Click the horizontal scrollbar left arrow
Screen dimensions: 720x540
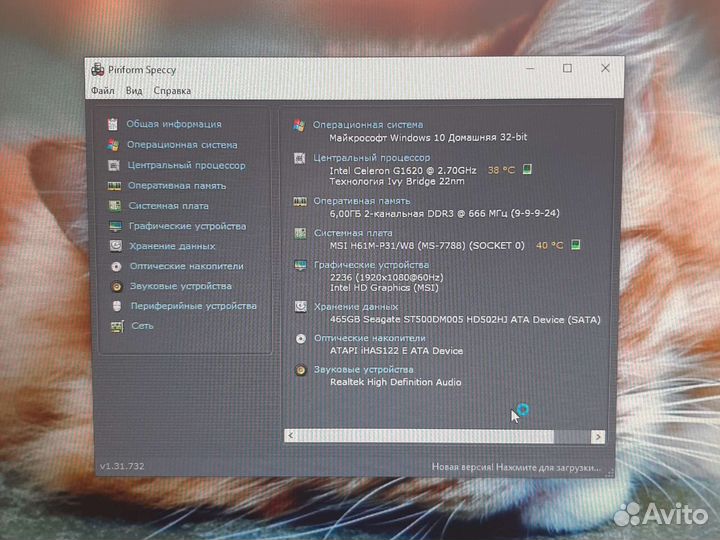point(291,435)
